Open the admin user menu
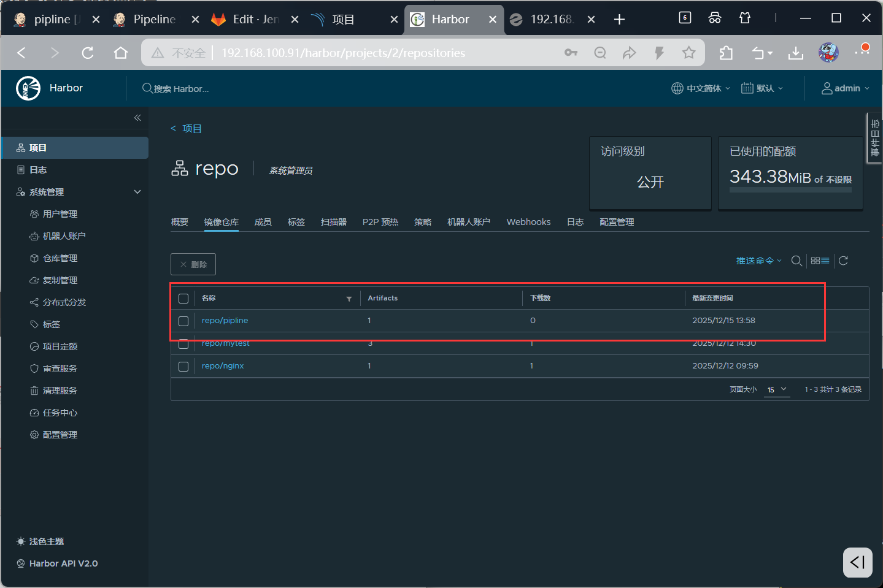 [846, 88]
